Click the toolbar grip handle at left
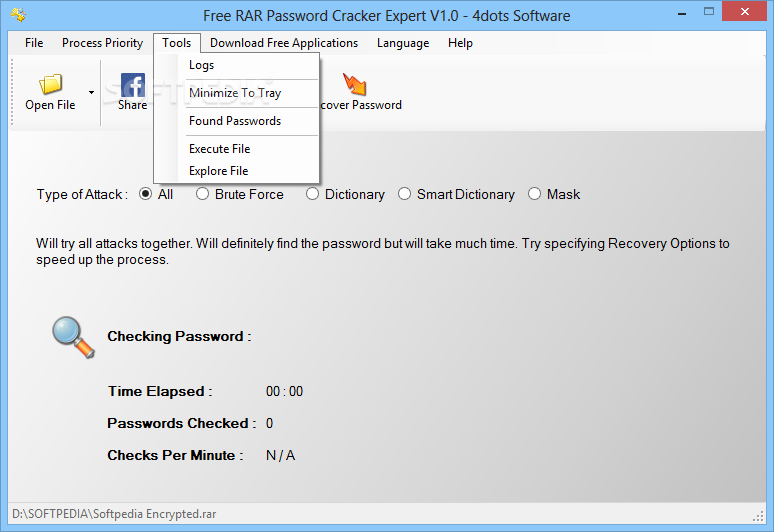Viewport: 774px width, 532px height. pos(12,93)
